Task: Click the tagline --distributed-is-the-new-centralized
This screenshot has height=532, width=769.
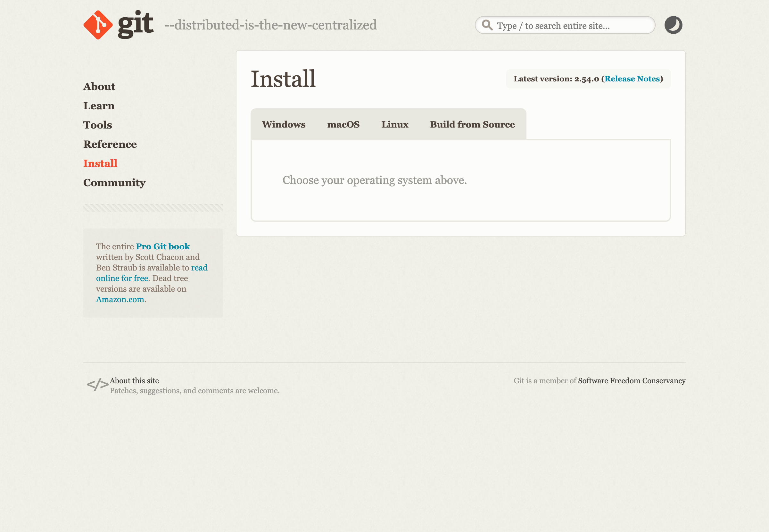Action: [270, 25]
